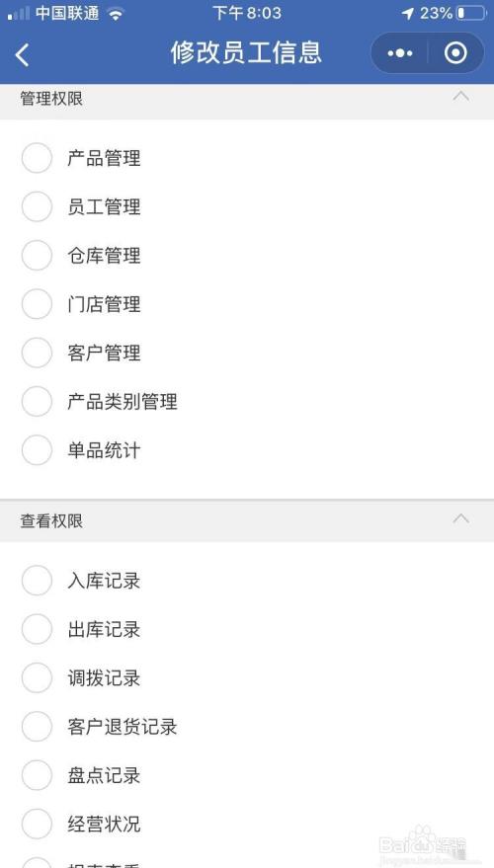Enable the 产品管理 permission checkbox
Viewport: 494px width, 868px height.
pos(37,158)
